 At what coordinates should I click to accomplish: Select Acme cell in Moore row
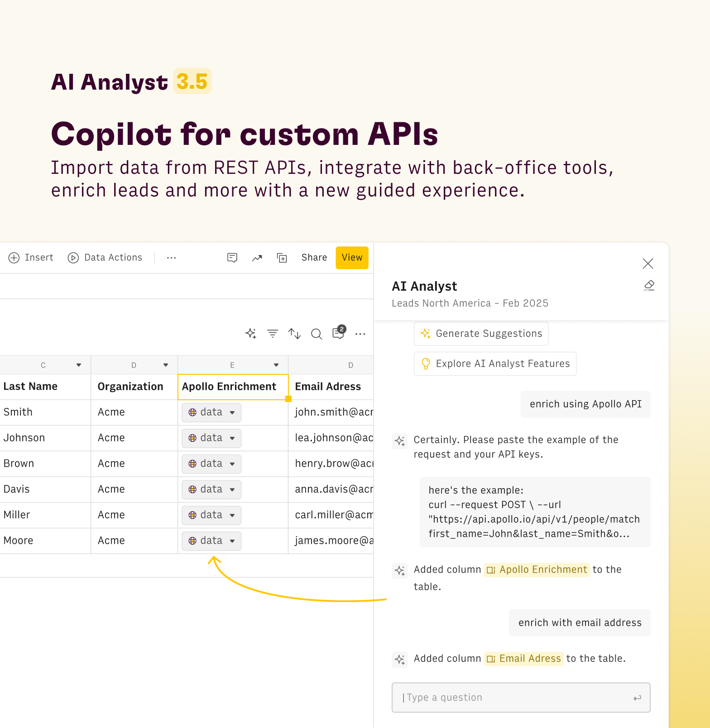point(134,541)
